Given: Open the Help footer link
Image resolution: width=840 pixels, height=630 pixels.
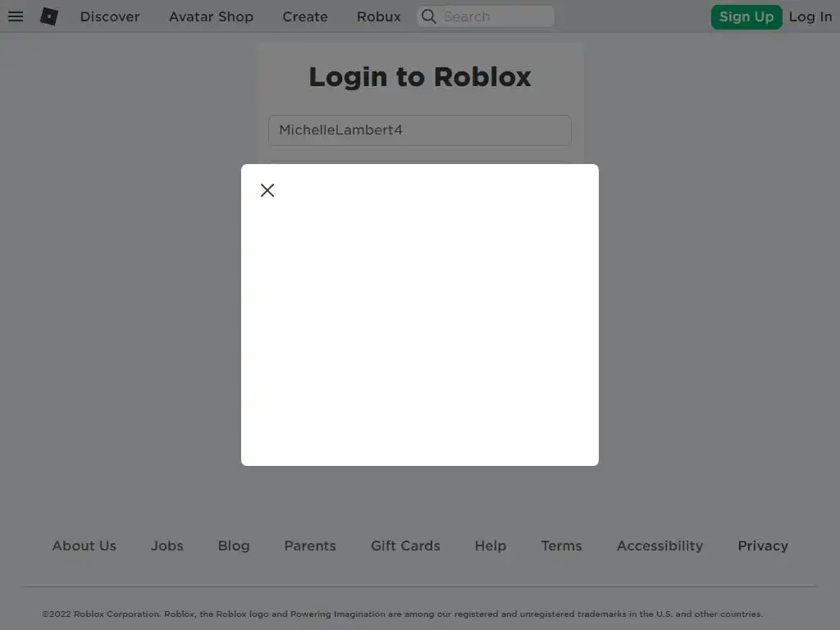Looking at the screenshot, I should 491,546.
